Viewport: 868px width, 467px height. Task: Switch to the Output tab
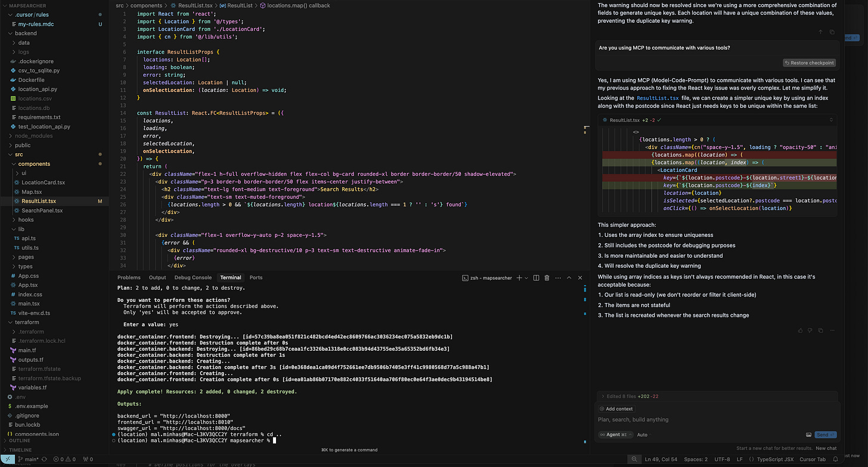[157, 278]
